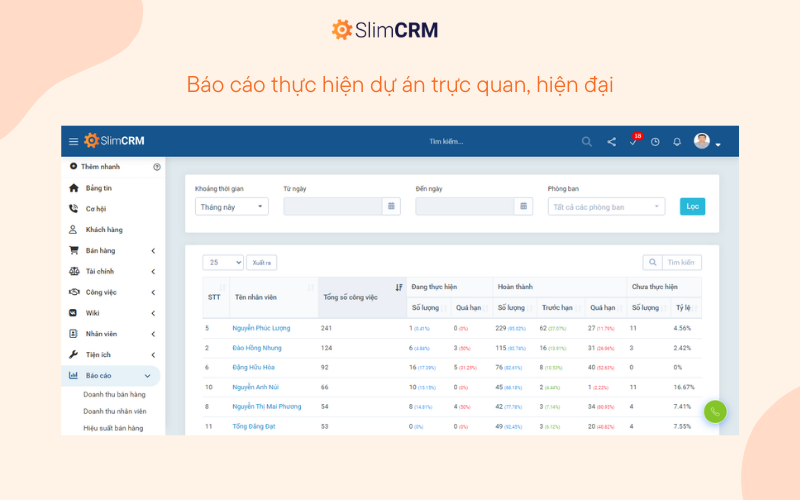Click the green phone call floating button

(x=715, y=412)
